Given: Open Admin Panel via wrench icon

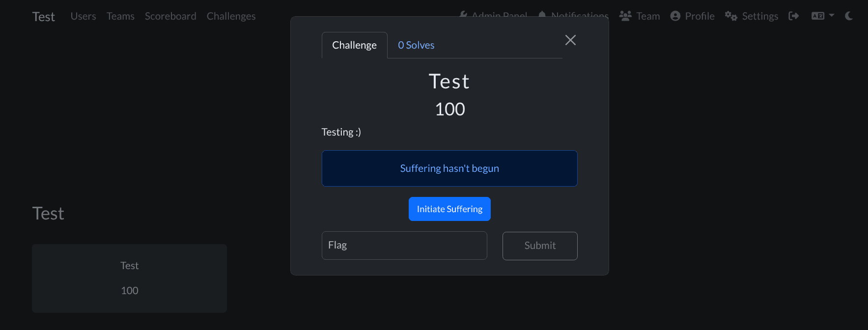Looking at the screenshot, I should [463, 14].
